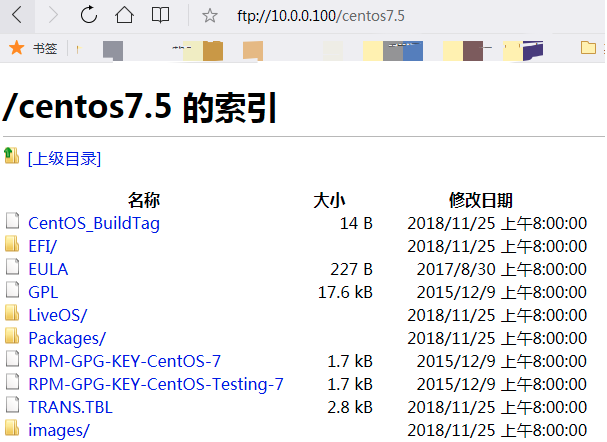Open the browser home page icon
The height and width of the screenshot is (442, 607).
[x=124, y=15]
